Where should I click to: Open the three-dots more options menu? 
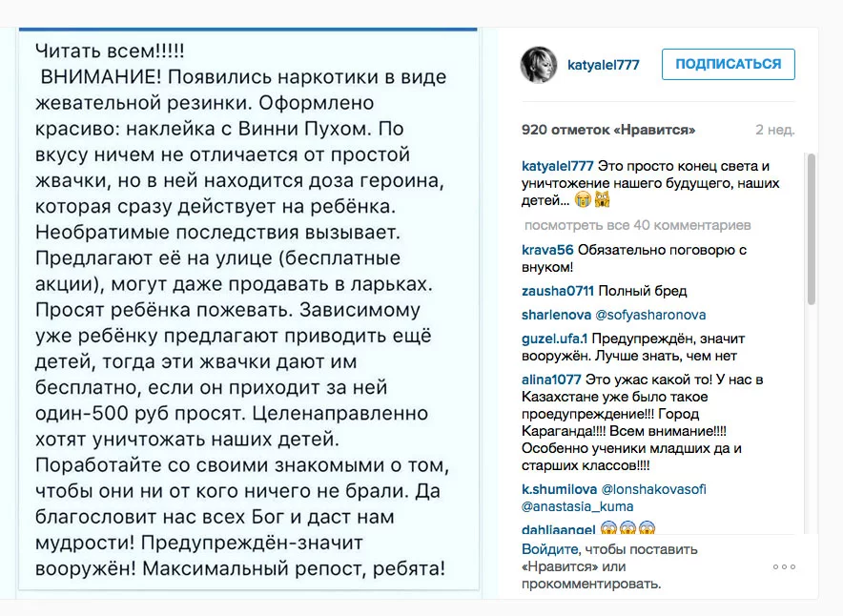point(784,566)
